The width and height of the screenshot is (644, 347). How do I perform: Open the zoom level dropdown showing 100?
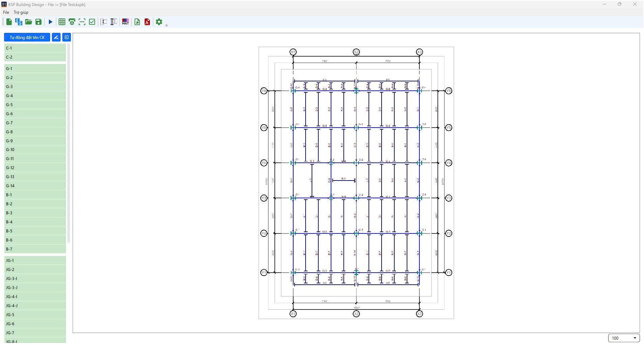click(624, 338)
